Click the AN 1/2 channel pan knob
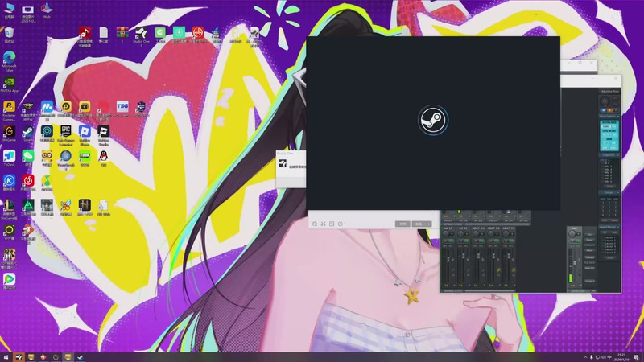Image resolution: width=644 pixels, height=362 pixels. [x=446, y=234]
